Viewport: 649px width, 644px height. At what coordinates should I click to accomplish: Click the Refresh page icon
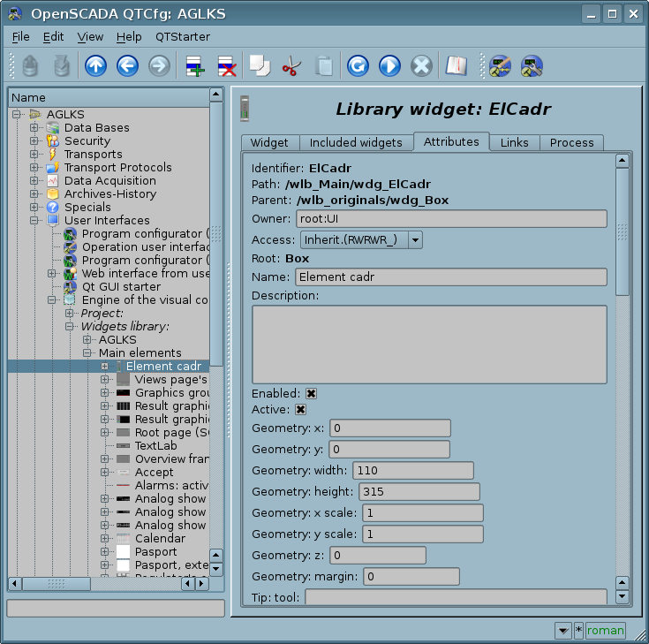[357, 65]
